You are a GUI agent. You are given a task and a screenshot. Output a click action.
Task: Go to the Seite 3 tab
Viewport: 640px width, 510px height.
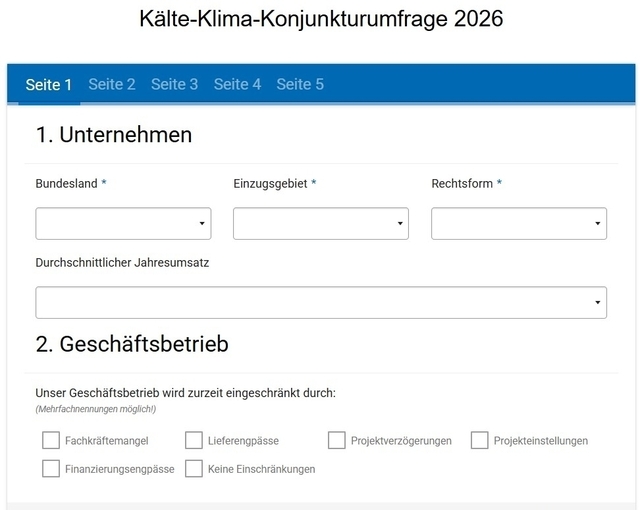tap(174, 85)
